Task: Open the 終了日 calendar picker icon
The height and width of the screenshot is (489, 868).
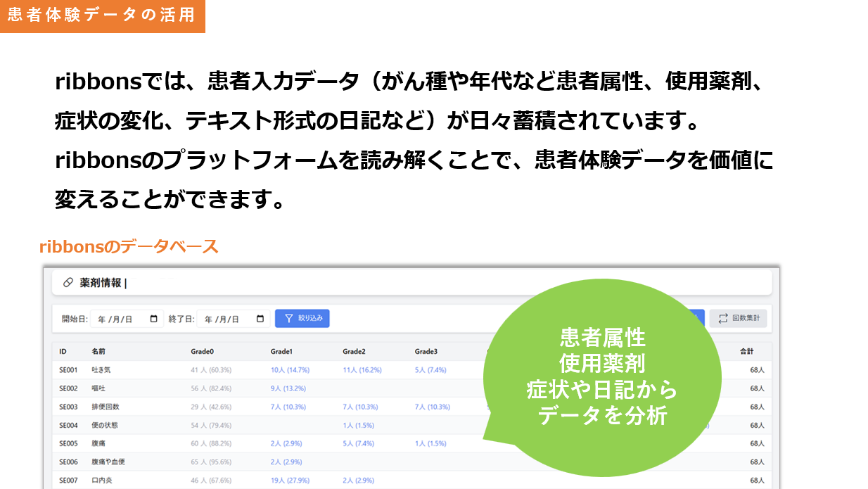Action: coord(260,319)
